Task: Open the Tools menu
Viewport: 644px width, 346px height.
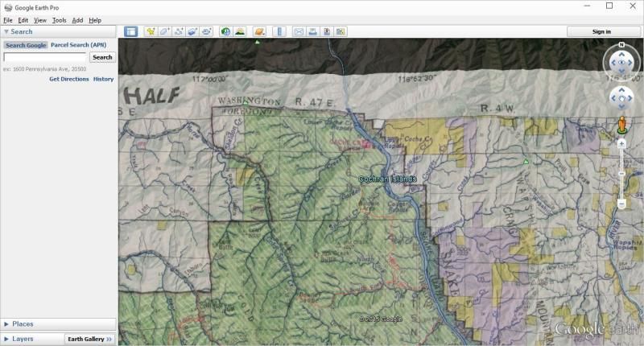Action: point(59,20)
